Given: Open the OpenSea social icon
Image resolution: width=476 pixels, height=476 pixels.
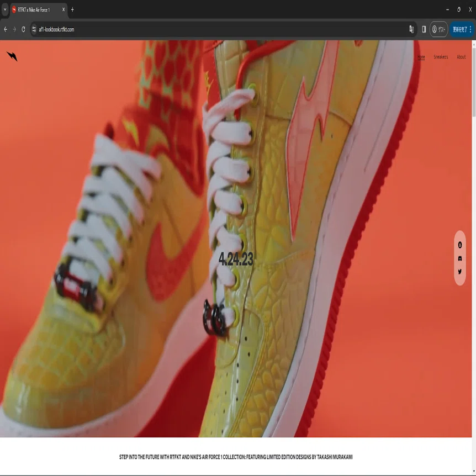Looking at the screenshot, I should click(x=460, y=245).
